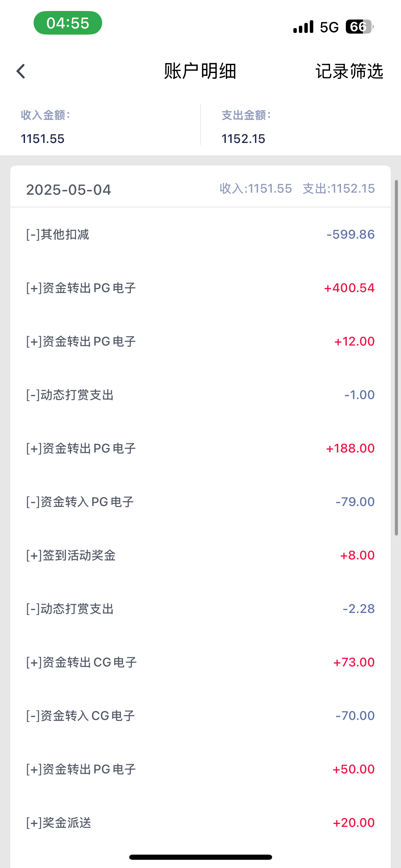
Task: Tap the 奖金派送 +20.00 record
Action: [x=200, y=823]
